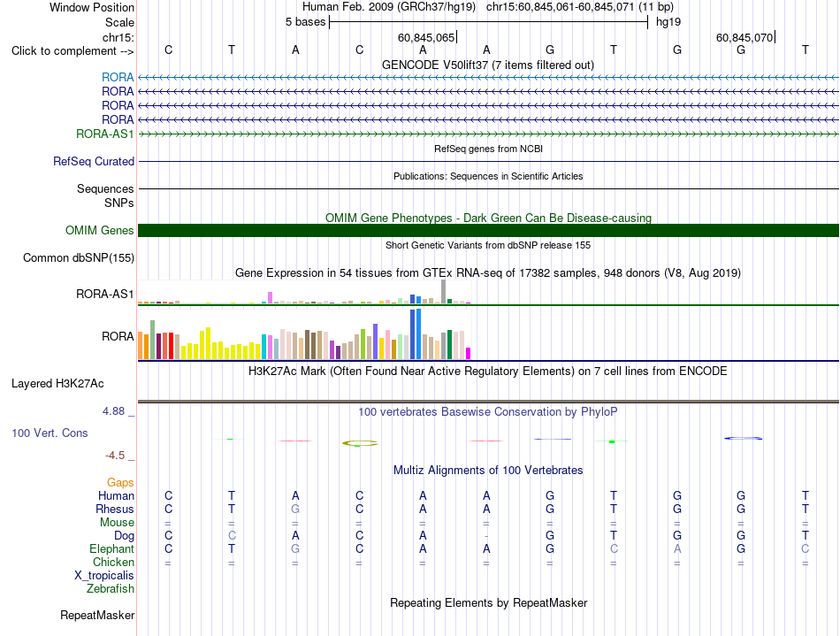Click the GENCODE V50lift37 track title
The image size is (840, 636).
coord(487,65)
